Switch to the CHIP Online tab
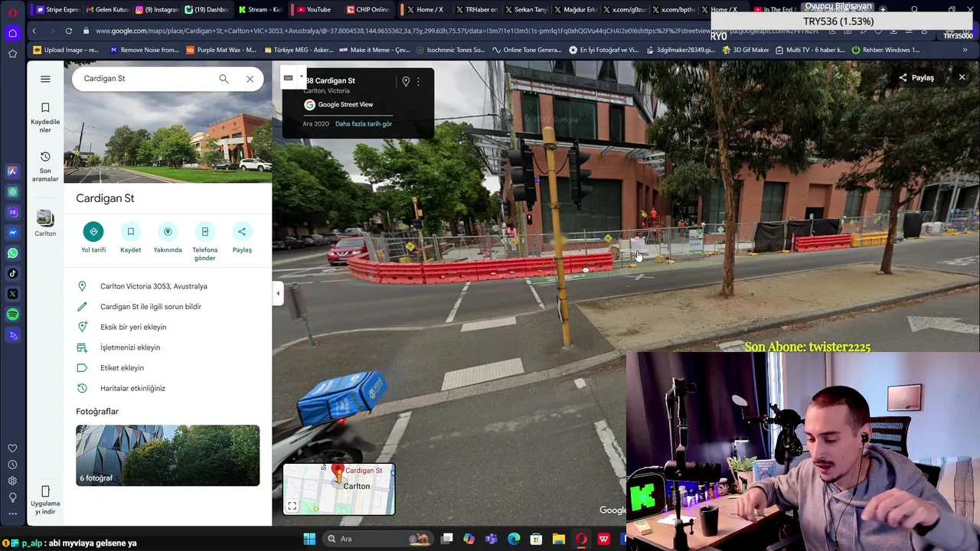Screen dimensions: 980x551 tap(367, 9)
